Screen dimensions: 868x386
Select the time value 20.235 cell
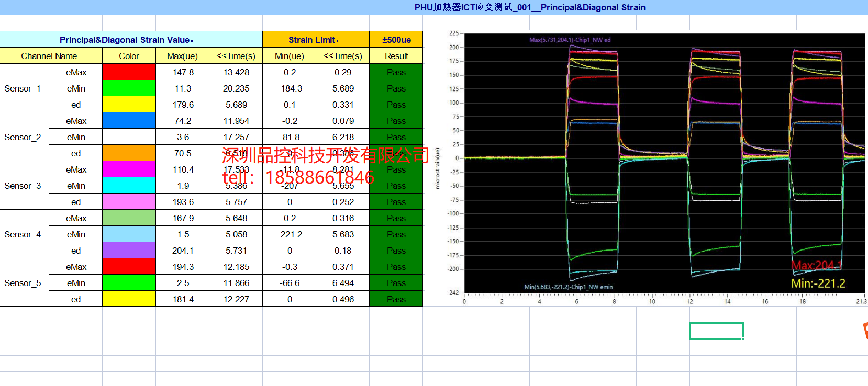pos(236,88)
